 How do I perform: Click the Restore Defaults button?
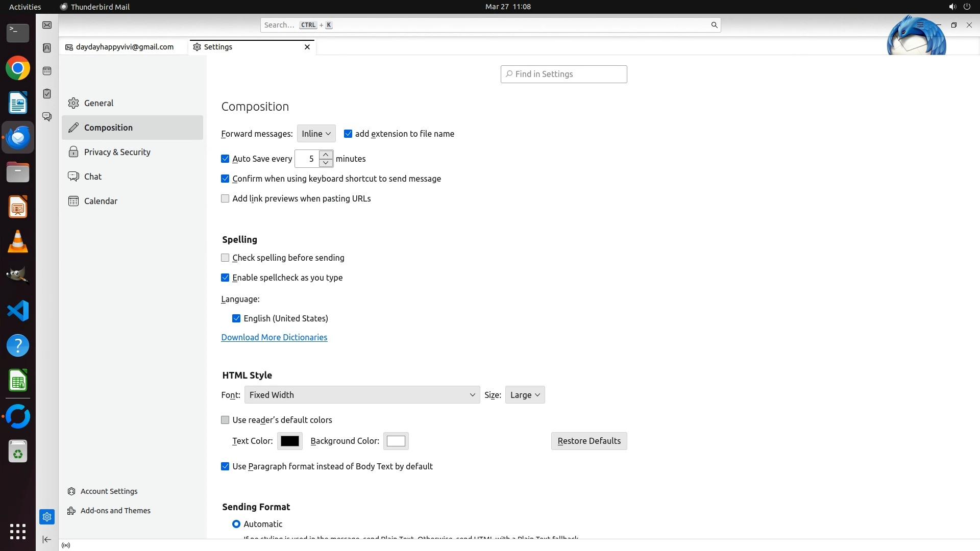point(589,441)
